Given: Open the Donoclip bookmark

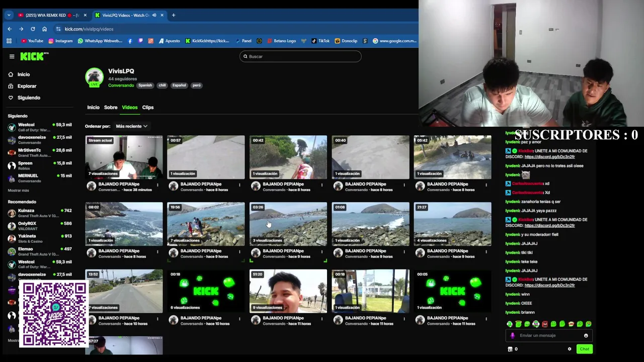Looking at the screenshot, I should (x=346, y=41).
